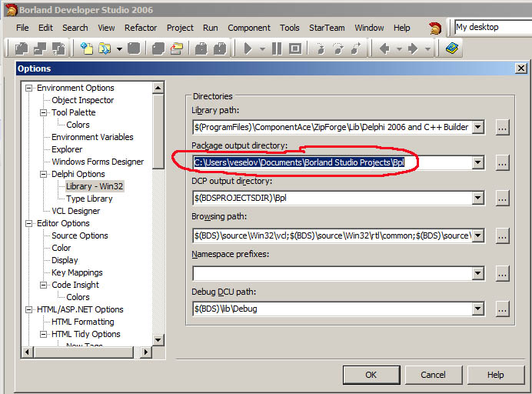Screen dimensions: 532x394
Task: Click the Run play icon
Action: click(248, 48)
